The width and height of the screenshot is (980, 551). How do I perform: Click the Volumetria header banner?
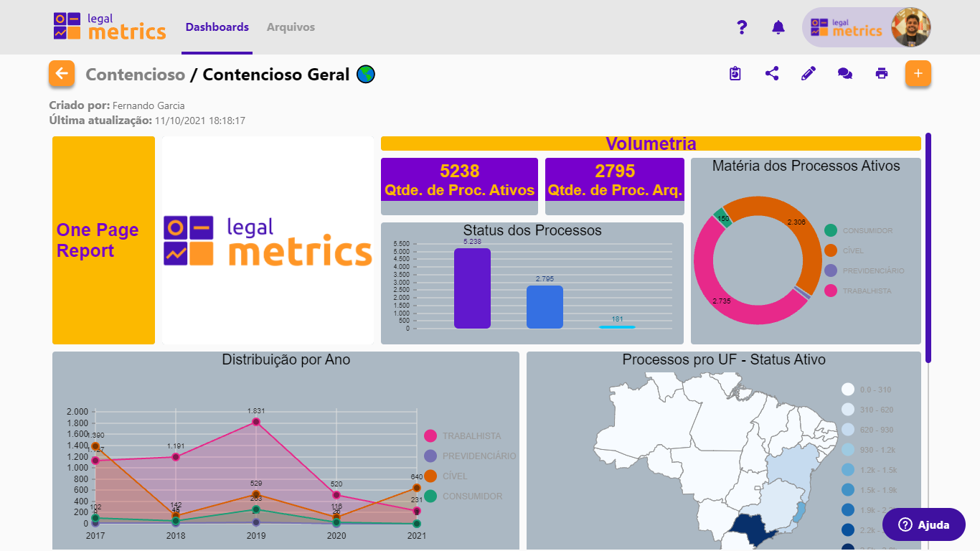(651, 143)
